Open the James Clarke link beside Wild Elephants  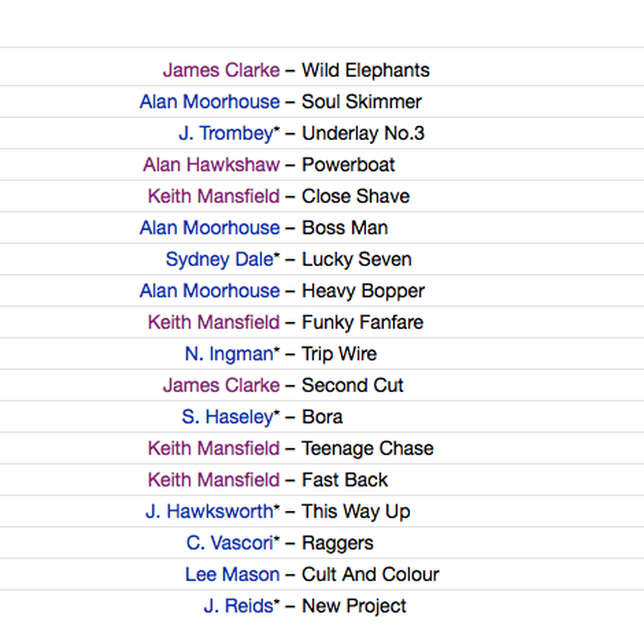221,70
